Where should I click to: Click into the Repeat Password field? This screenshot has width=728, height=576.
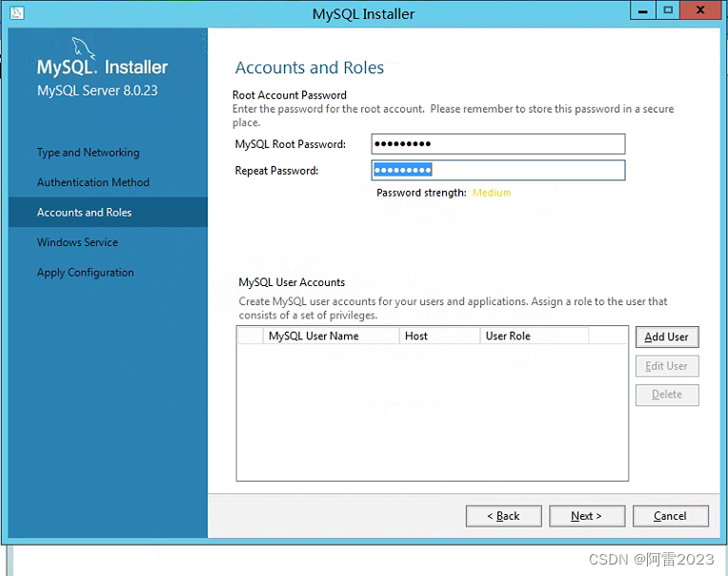(x=498, y=170)
